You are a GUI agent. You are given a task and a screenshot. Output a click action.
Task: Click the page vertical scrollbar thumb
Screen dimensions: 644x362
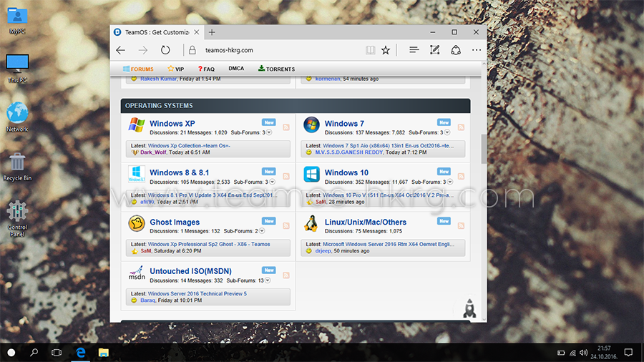click(x=484, y=148)
